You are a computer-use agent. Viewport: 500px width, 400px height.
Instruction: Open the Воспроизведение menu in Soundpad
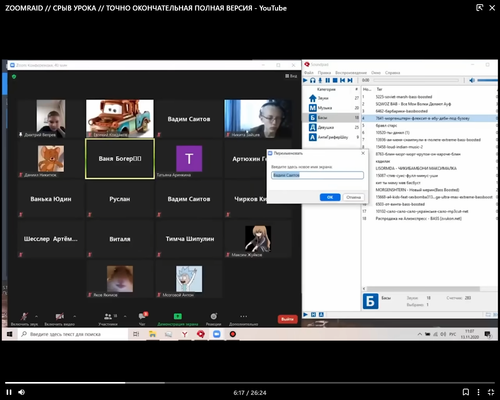[351, 72]
